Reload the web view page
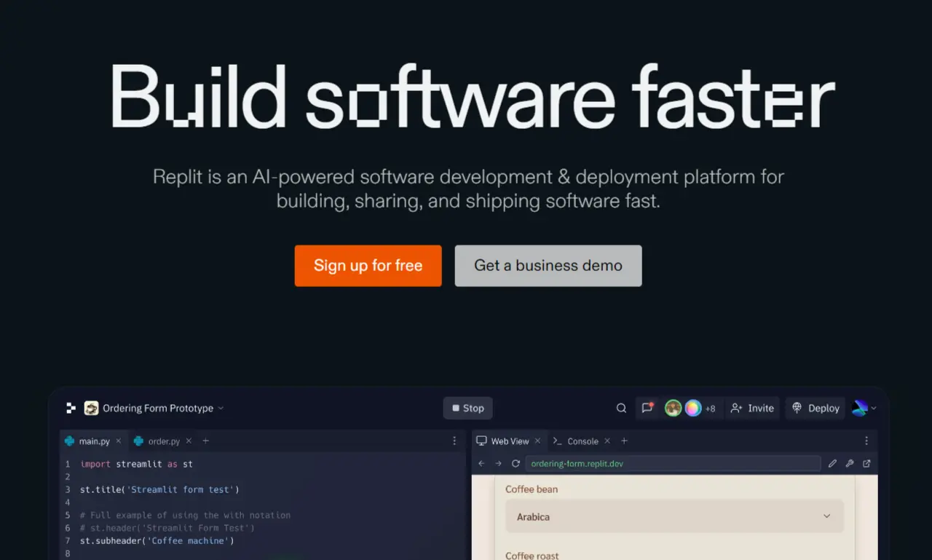The width and height of the screenshot is (932, 560). coord(516,464)
